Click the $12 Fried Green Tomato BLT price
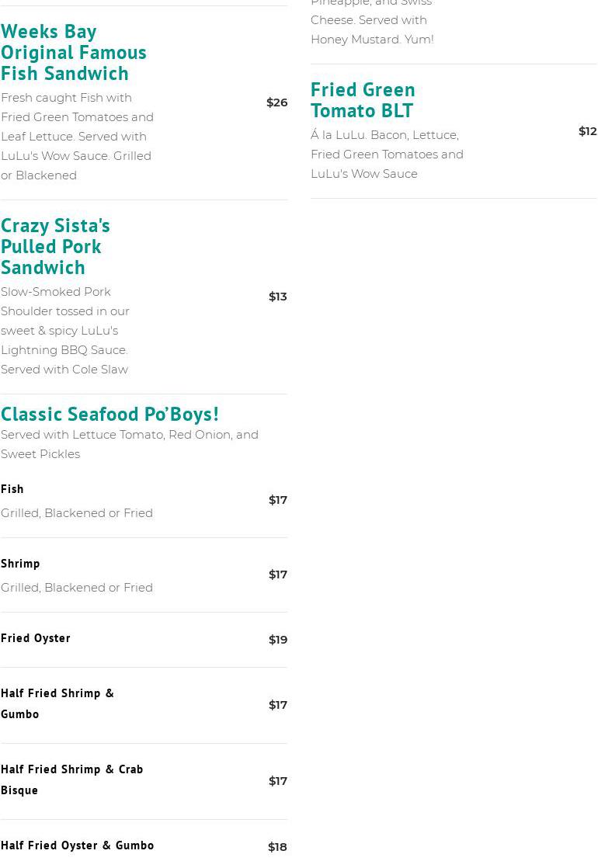 pyautogui.click(x=587, y=131)
